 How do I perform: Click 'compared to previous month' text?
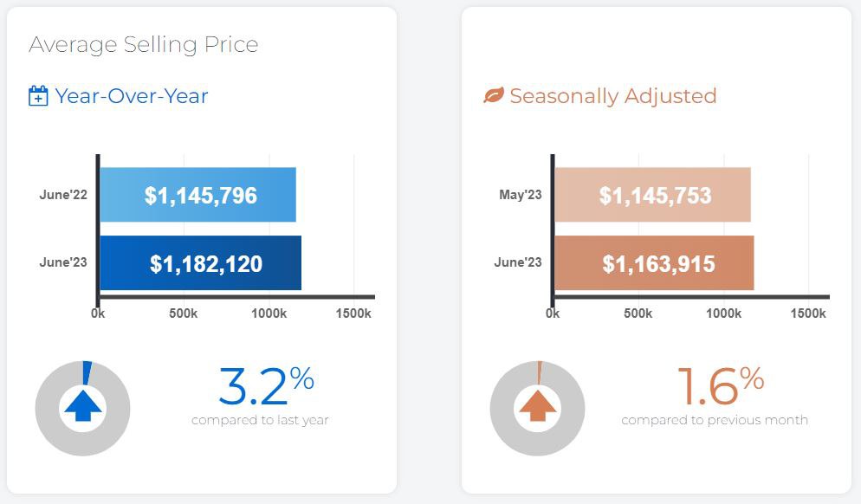(x=715, y=421)
